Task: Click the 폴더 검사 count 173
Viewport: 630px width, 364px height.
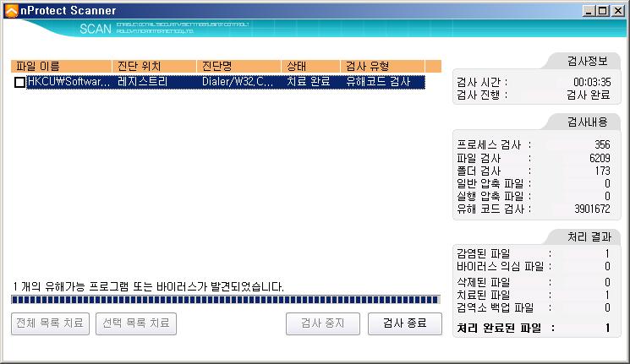Action: (x=603, y=171)
